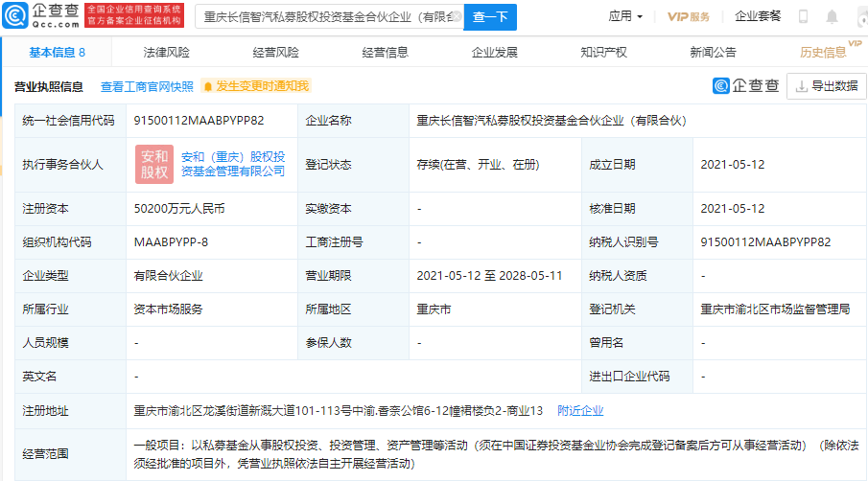This screenshot has width=868, height=481.
Task: Click the 安和股权 company logo thumbnail
Action: (x=154, y=164)
